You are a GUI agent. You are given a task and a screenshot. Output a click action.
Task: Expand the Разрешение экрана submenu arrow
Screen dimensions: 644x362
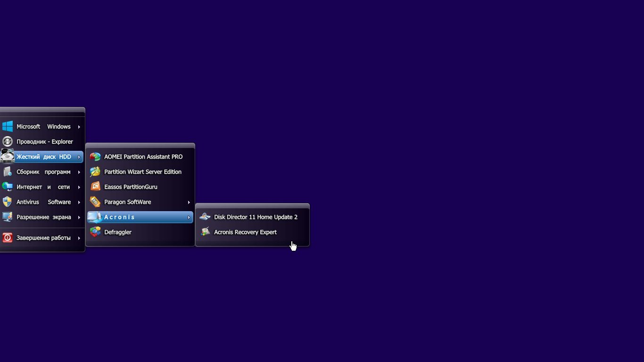pos(79,217)
